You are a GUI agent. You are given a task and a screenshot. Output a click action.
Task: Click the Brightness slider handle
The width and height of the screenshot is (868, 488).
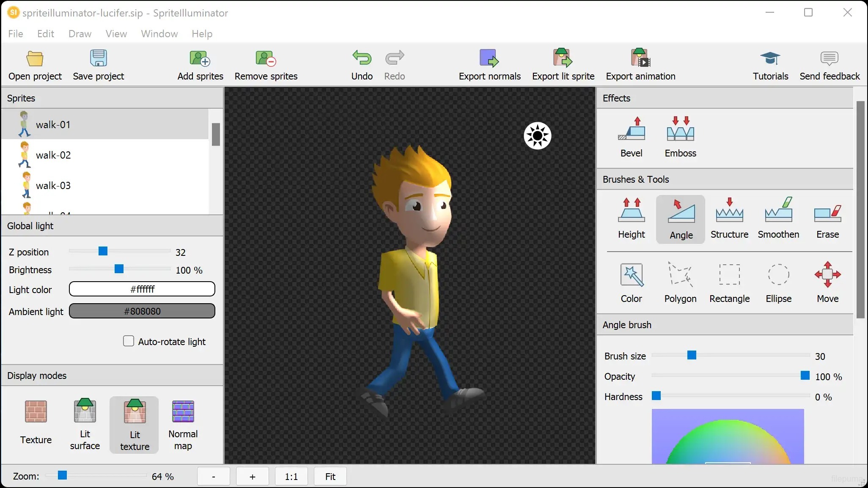[x=119, y=269]
